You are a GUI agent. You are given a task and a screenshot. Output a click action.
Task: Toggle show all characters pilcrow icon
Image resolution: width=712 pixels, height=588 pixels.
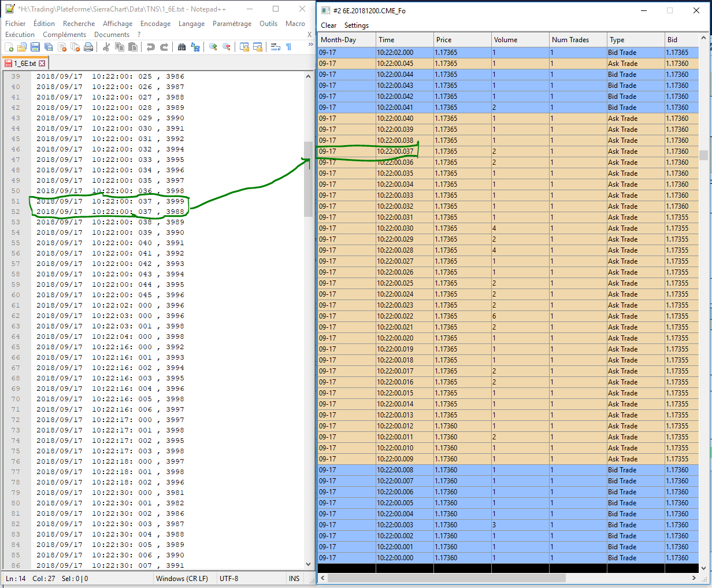(288, 47)
